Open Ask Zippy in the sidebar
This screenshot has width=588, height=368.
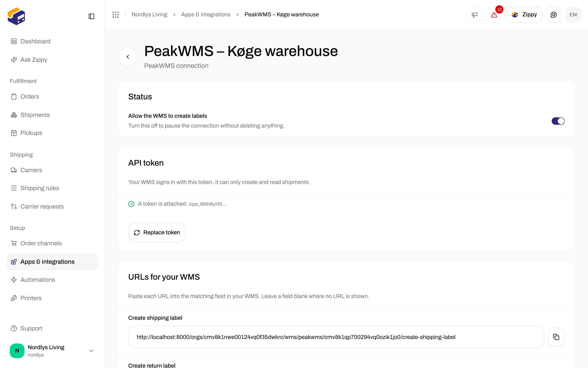click(52, 60)
